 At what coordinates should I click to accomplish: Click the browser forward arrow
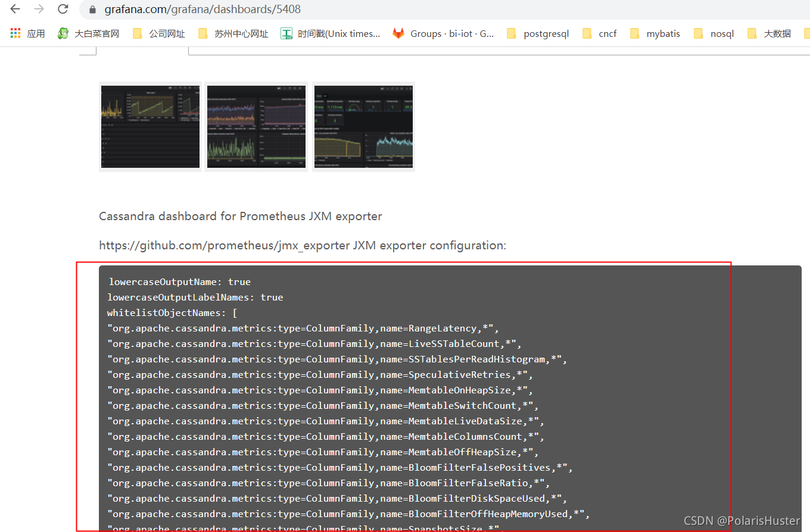(39, 9)
